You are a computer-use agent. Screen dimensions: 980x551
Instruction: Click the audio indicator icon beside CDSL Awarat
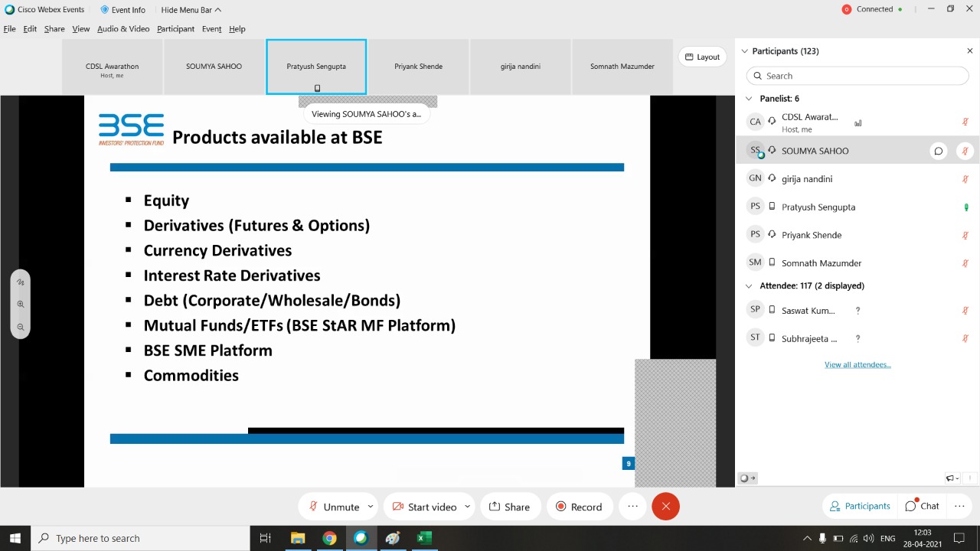click(857, 122)
